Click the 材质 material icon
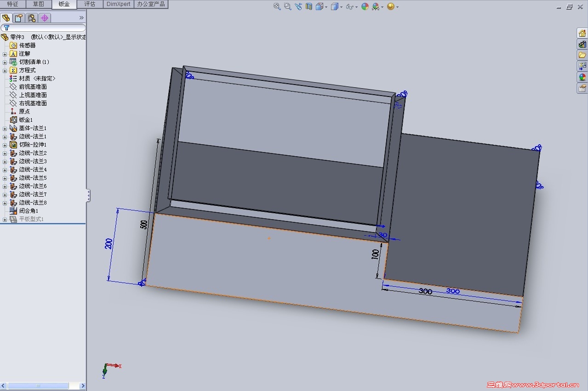This screenshot has width=588, height=391. pyautogui.click(x=13, y=78)
